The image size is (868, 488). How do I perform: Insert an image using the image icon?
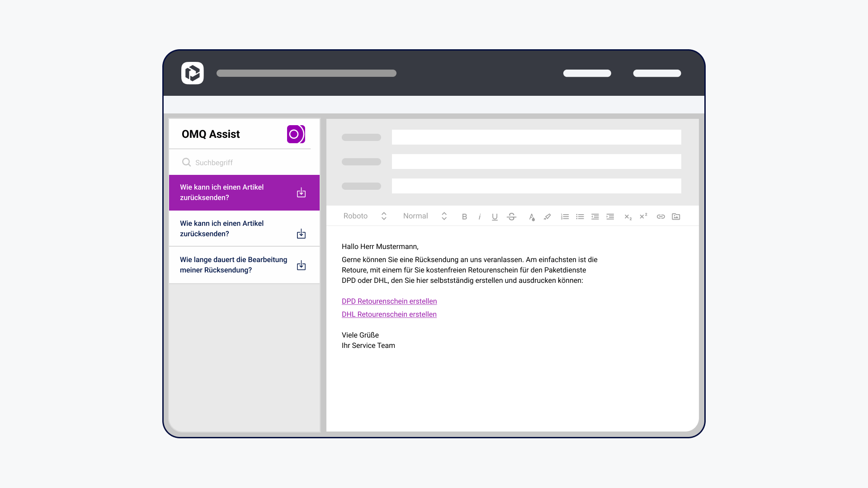tap(676, 216)
